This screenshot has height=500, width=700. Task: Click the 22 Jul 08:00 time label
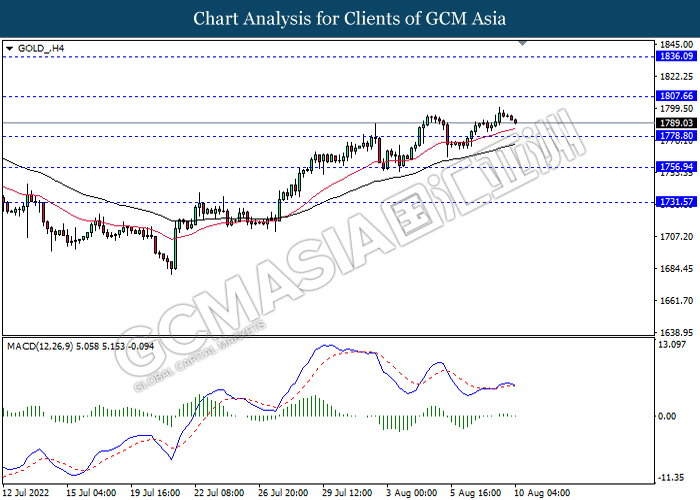pos(219,493)
